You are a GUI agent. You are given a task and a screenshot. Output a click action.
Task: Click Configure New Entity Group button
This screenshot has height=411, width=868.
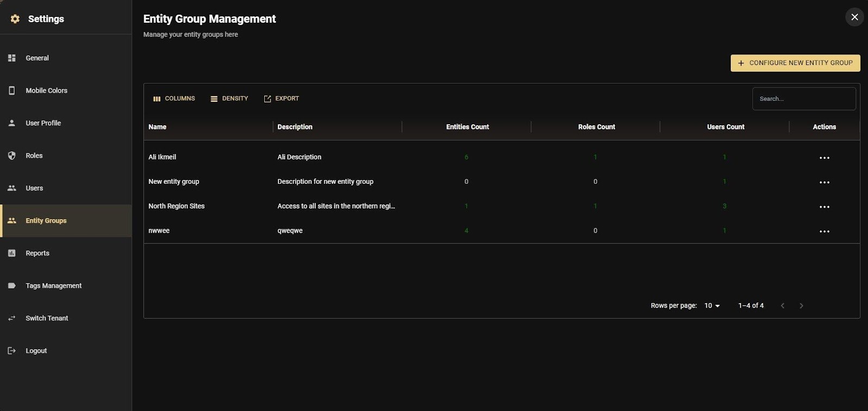pos(795,63)
